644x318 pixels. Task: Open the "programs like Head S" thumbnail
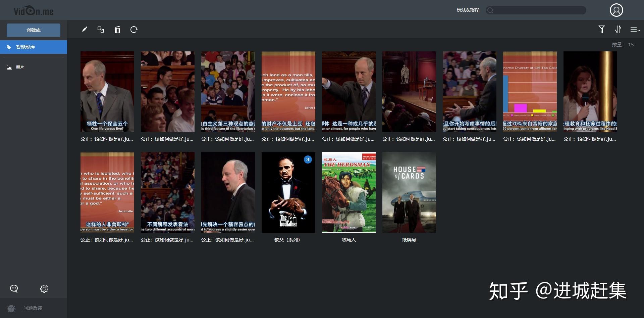(590, 92)
